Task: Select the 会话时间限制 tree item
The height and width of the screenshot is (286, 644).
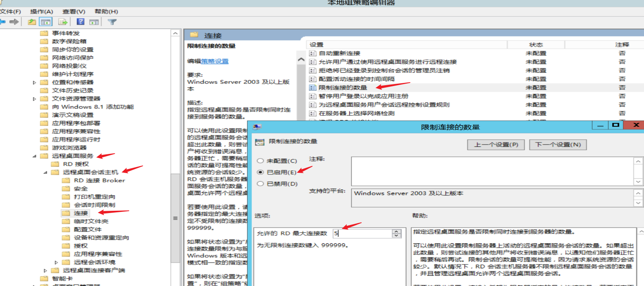Action: (94, 205)
